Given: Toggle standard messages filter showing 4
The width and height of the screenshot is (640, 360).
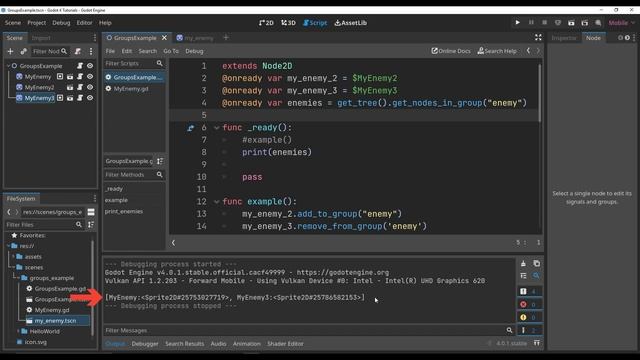Looking at the screenshot, I should [529, 291].
